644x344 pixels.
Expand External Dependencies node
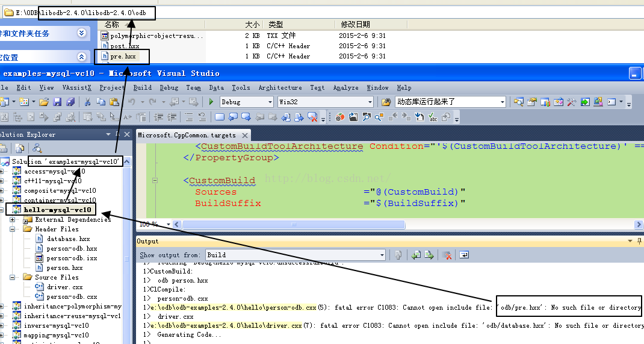pos(12,219)
